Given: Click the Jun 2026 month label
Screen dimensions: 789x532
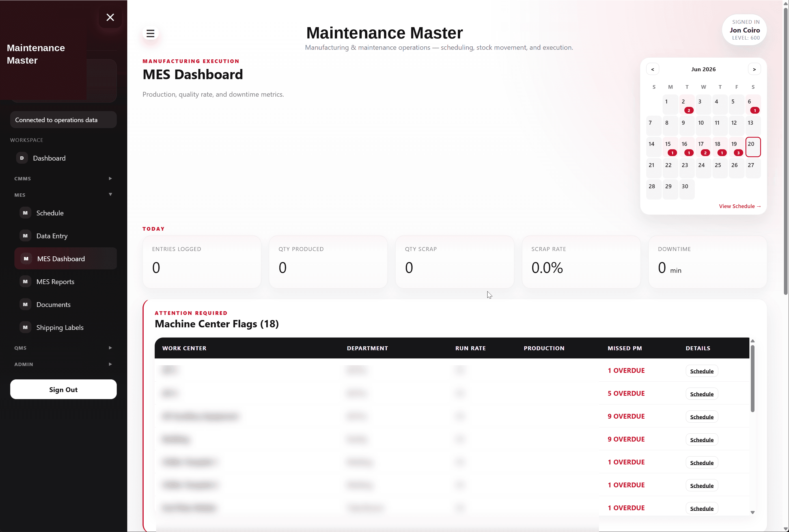Looking at the screenshot, I should pos(704,69).
